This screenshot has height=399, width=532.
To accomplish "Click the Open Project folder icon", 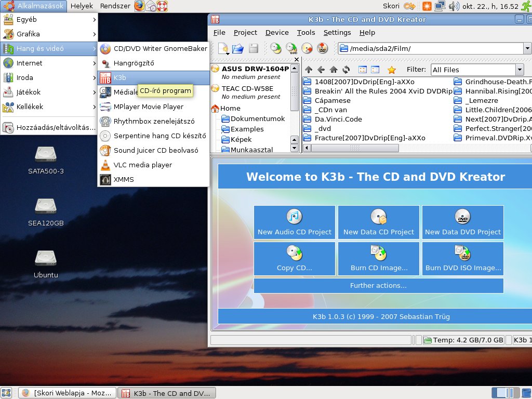I will tap(238, 49).
